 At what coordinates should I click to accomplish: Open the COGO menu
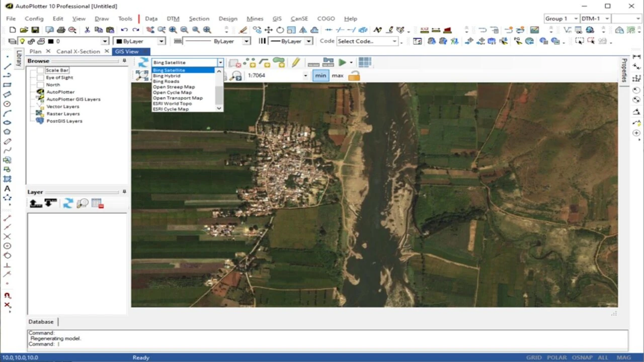pyautogui.click(x=326, y=19)
